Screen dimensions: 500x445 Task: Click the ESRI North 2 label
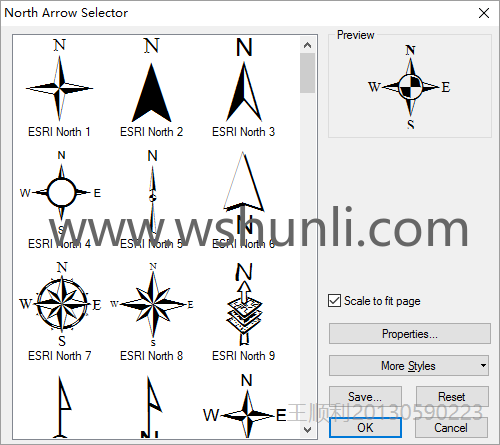[151, 132]
